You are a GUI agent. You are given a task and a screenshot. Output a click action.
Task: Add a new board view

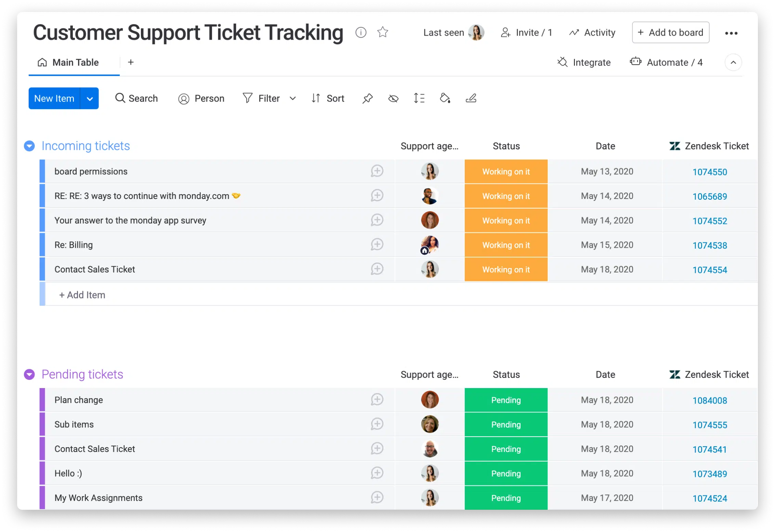(x=131, y=62)
